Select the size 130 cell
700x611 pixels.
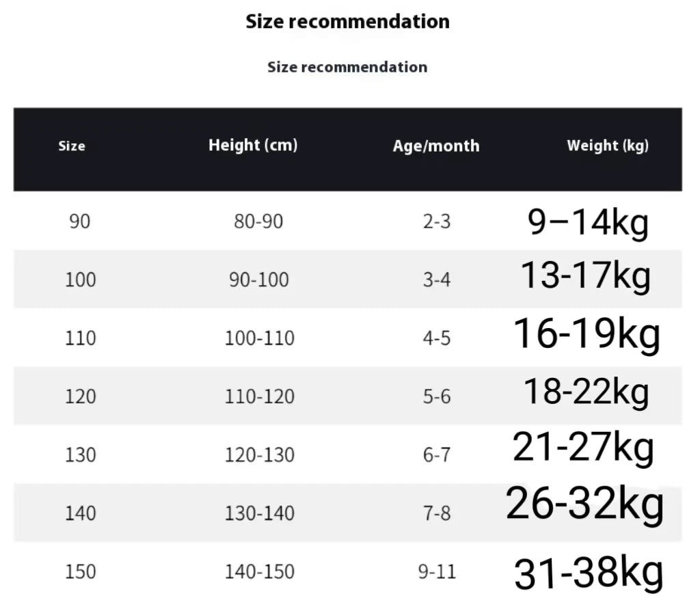pyautogui.click(x=80, y=454)
